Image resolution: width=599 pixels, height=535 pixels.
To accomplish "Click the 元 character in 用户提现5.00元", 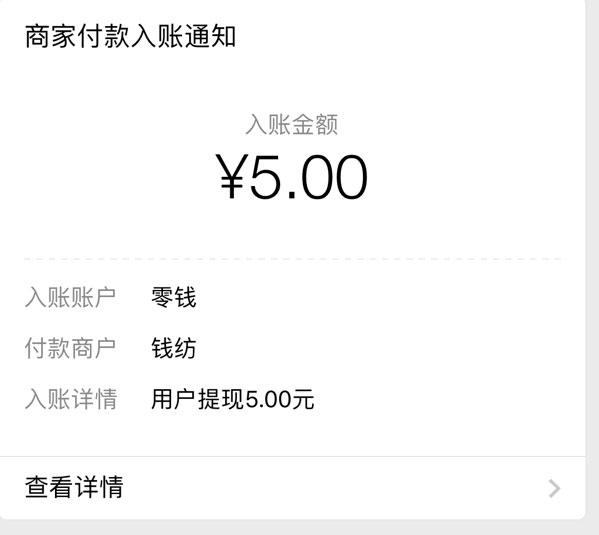I will pyautogui.click(x=303, y=399).
